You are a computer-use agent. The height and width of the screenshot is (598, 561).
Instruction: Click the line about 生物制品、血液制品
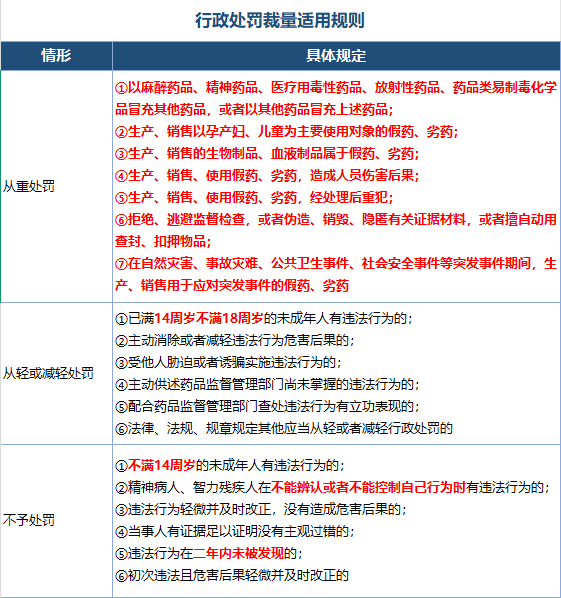(267, 154)
